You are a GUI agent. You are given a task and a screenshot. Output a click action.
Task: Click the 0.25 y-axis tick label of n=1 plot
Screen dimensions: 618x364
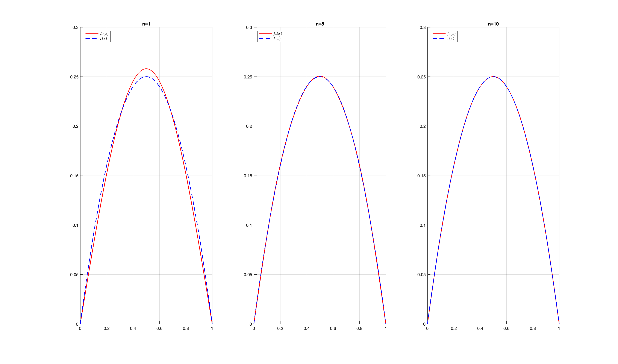tap(74, 77)
